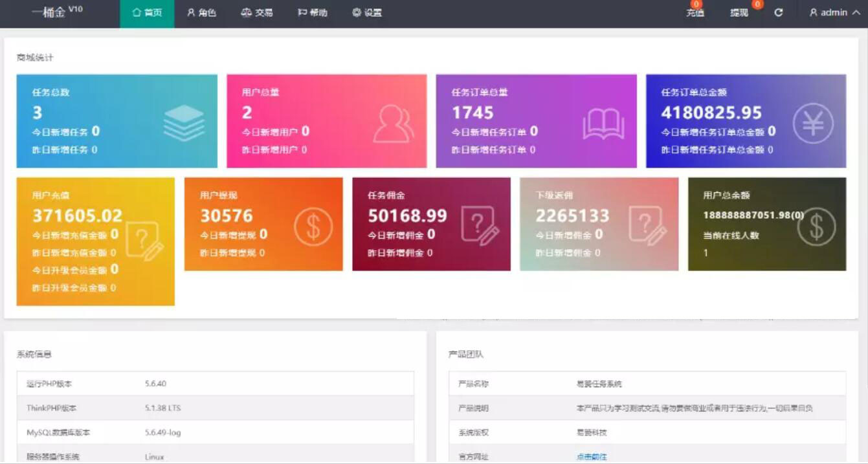The height and width of the screenshot is (464, 868).
Task: Click the PHP version 5.6.40 cell
Action: pyautogui.click(x=155, y=384)
